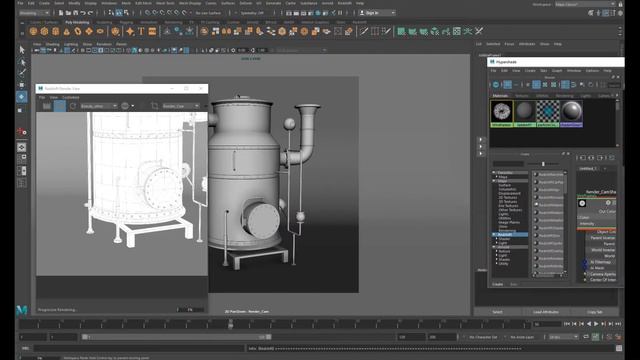Select Redshift category in Hypershade Create tree
This screenshot has height=360, width=640.
[x=511, y=235]
